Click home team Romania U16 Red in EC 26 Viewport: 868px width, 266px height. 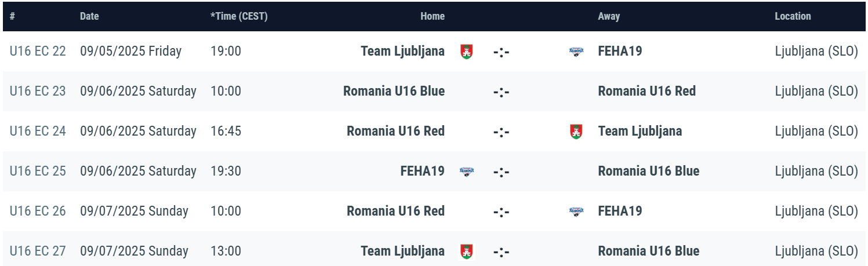(x=395, y=211)
